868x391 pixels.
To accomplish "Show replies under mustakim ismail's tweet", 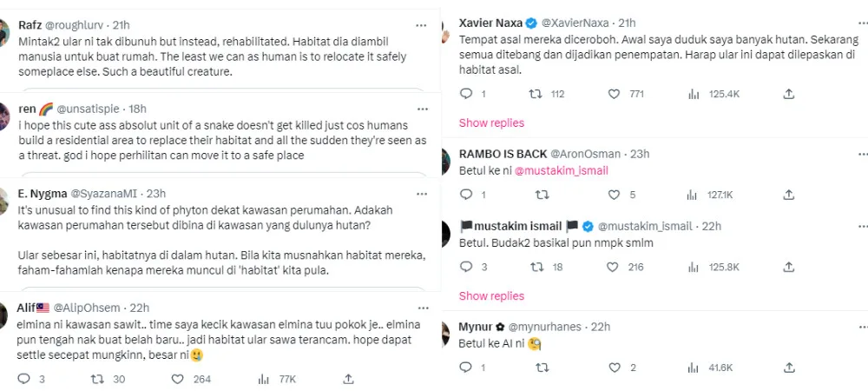I will [491, 295].
